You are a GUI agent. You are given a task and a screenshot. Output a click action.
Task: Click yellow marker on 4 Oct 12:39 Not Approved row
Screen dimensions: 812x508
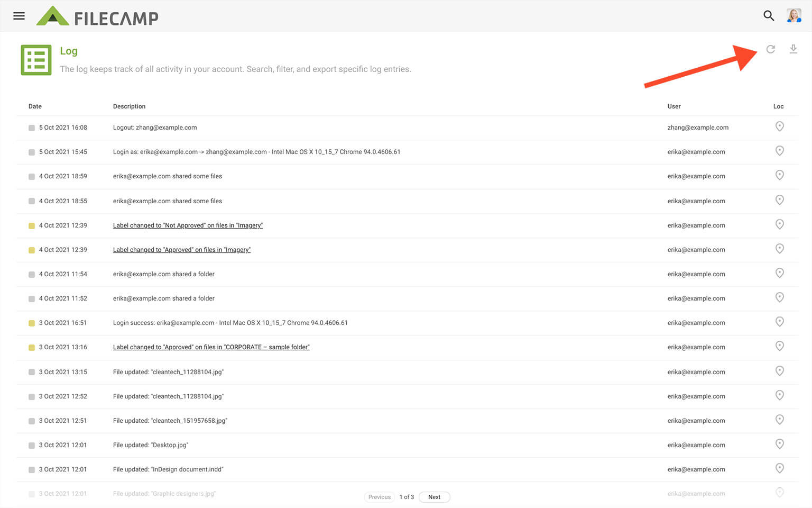(x=32, y=226)
